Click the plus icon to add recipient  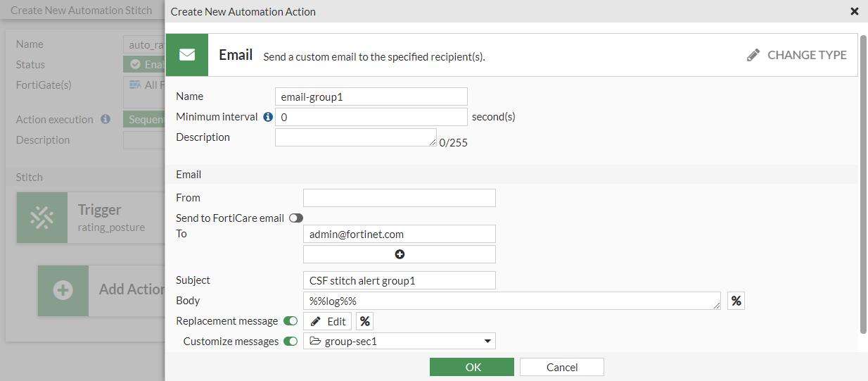(x=400, y=254)
